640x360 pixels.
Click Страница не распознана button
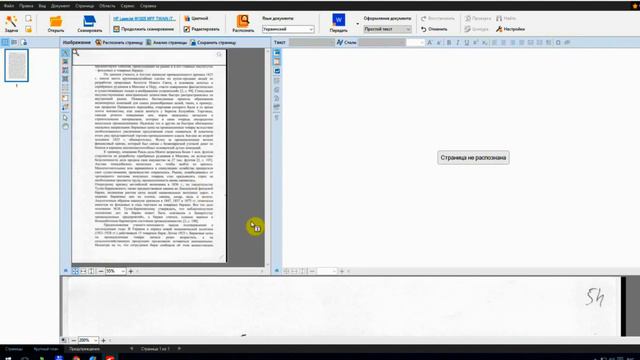click(x=473, y=158)
